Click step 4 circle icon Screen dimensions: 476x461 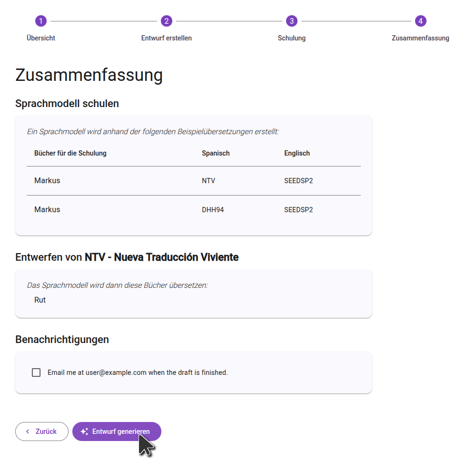pos(420,21)
